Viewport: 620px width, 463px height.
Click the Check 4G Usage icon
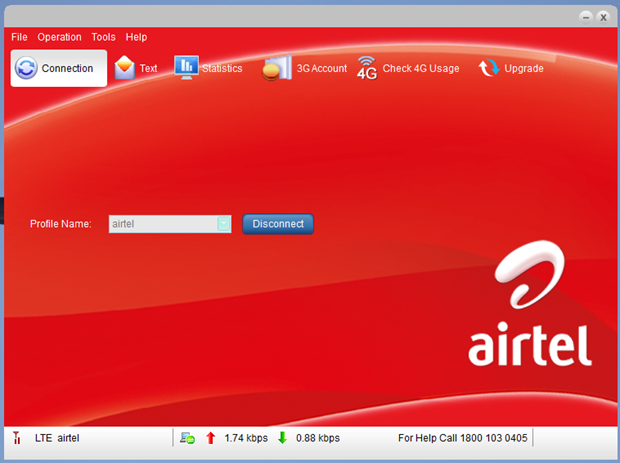[367, 68]
